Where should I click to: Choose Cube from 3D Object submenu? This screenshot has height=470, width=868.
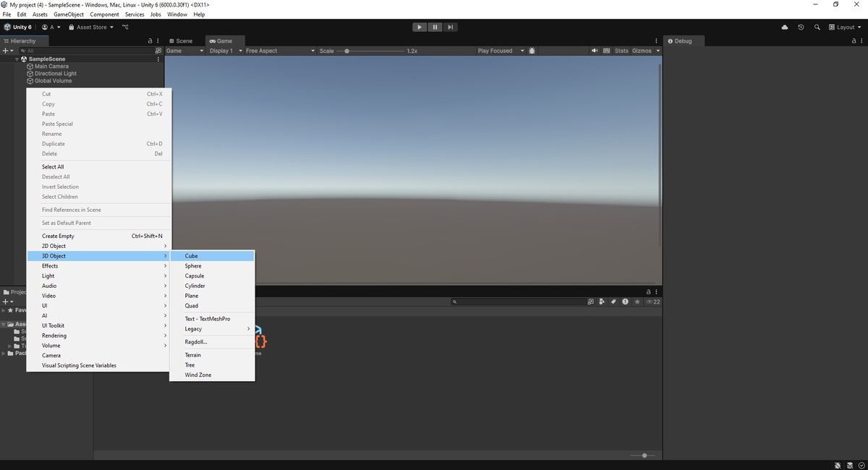(212, 256)
